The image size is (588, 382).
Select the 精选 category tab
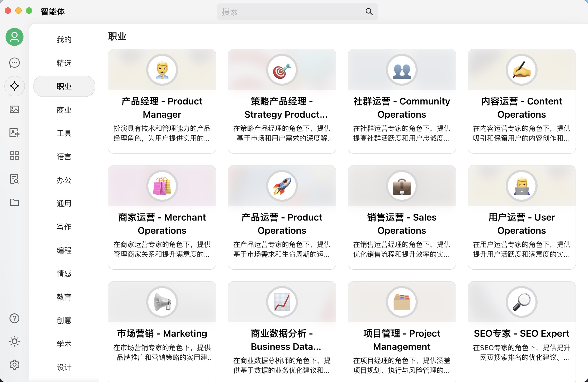[x=64, y=63]
